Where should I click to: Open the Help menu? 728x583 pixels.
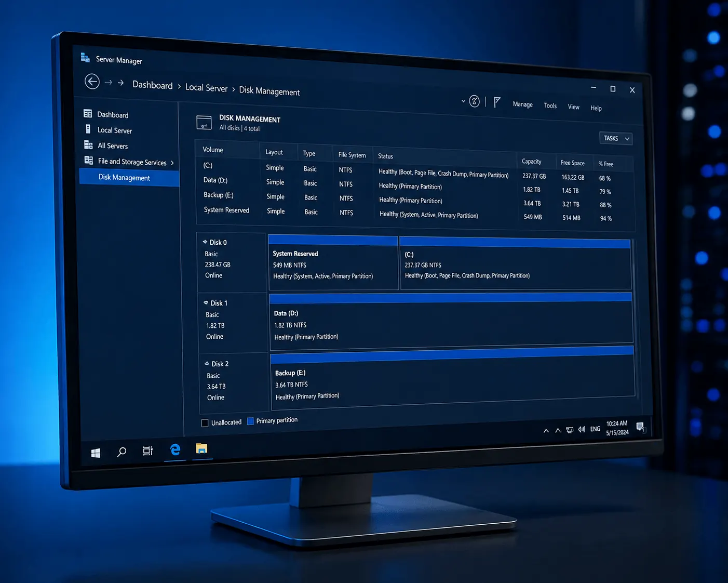click(x=596, y=108)
